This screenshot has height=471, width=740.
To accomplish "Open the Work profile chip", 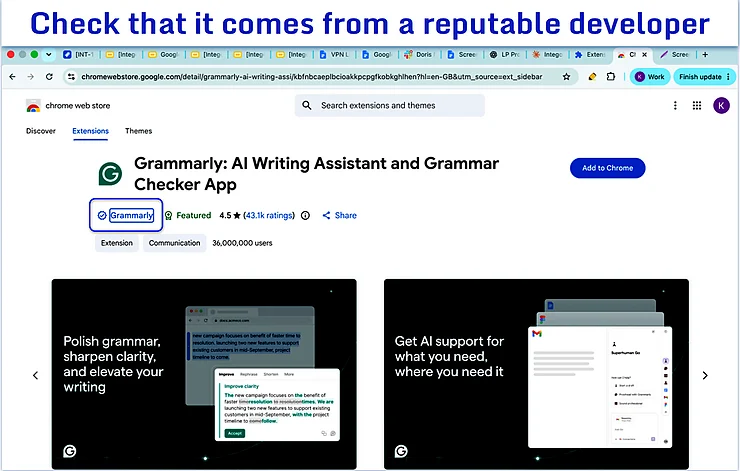I will (x=650, y=76).
